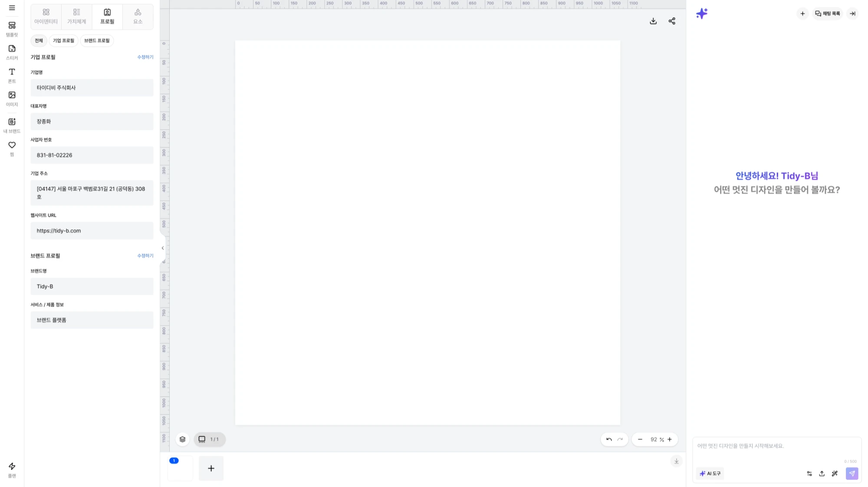Open the AI 도구 tools button

710,474
